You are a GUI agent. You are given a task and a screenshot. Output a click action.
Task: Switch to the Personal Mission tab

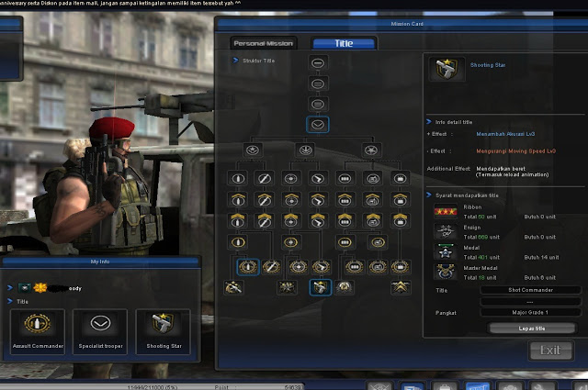[264, 43]
